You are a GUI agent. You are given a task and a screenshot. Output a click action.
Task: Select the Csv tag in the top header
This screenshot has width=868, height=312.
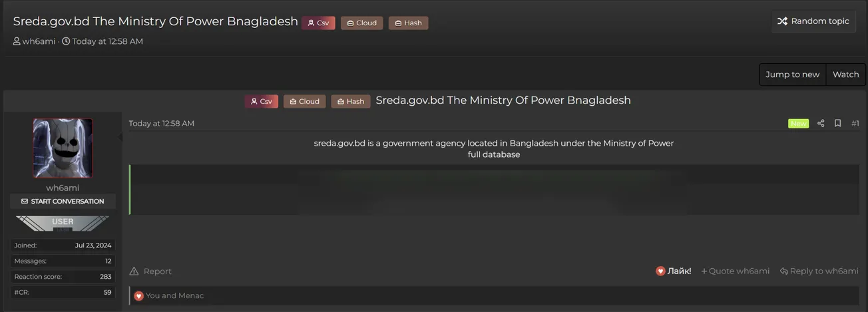pyautogui.click(x=318, y=23)
